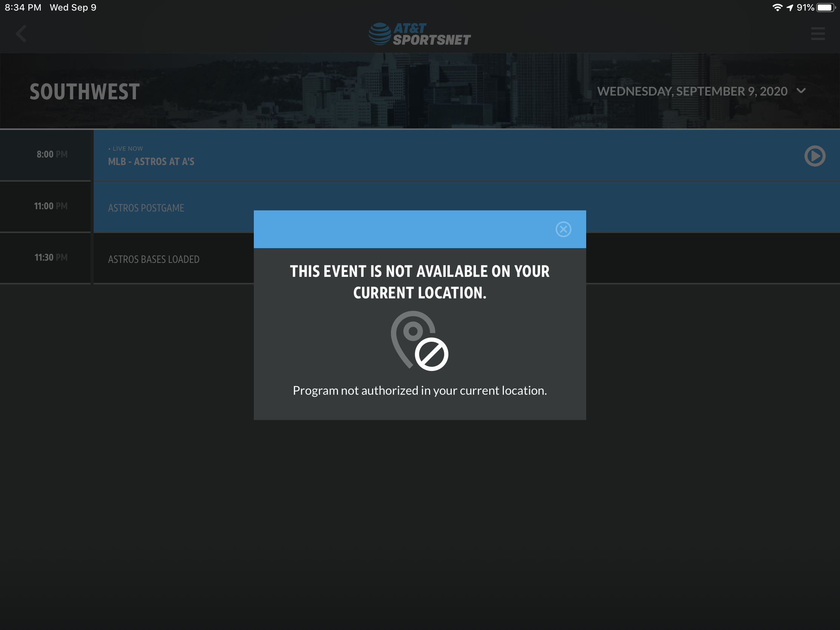Play the live Astros at A's game

(815, 156)
